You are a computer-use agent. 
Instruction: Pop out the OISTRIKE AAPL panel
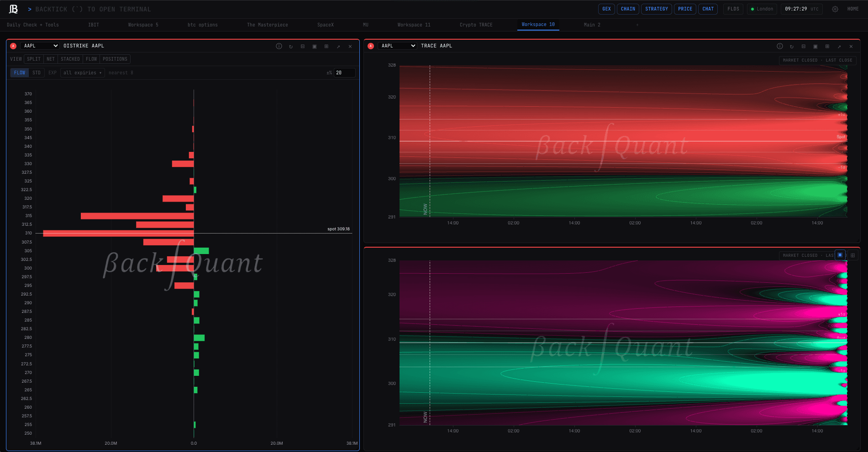click(338, 46)
